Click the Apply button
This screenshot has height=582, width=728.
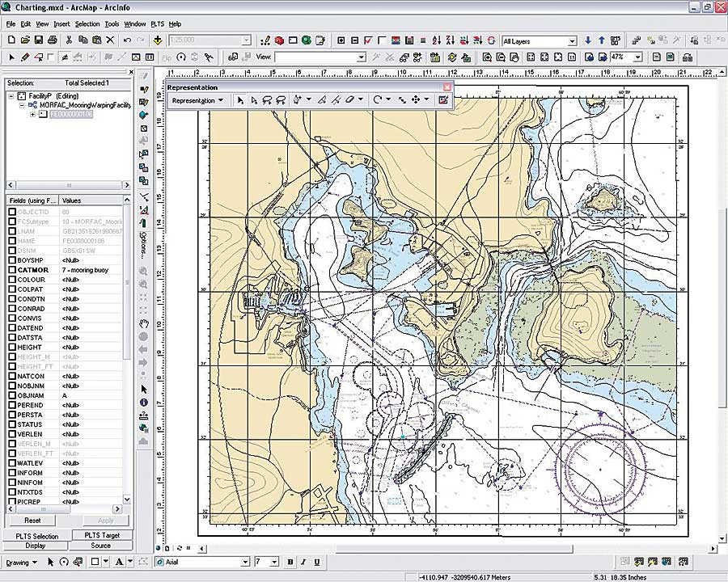click(x=105, y=521)
